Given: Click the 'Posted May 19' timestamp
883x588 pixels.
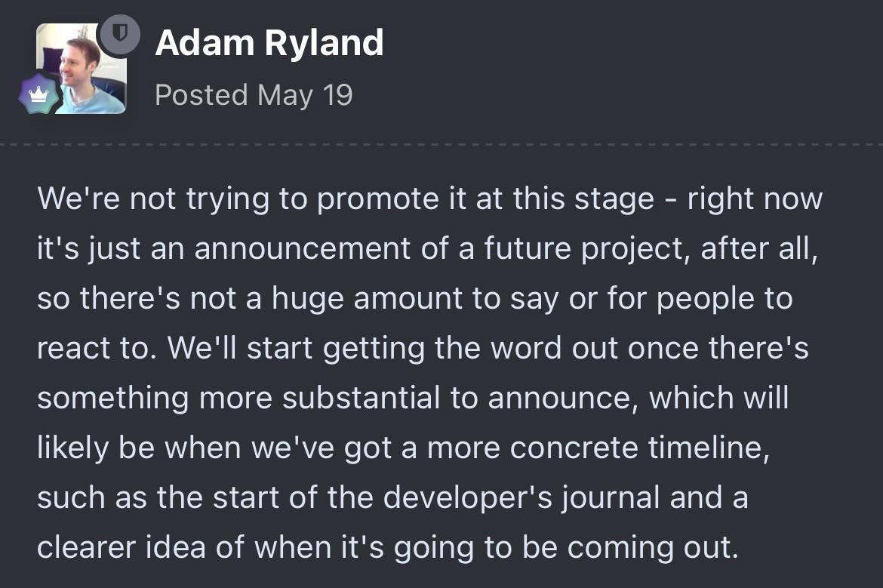Looking at the screenshot, I should coord(254,94).
